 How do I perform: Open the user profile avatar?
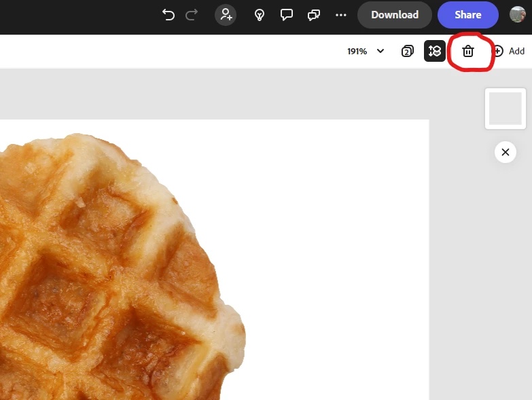[x=518, y=14]
